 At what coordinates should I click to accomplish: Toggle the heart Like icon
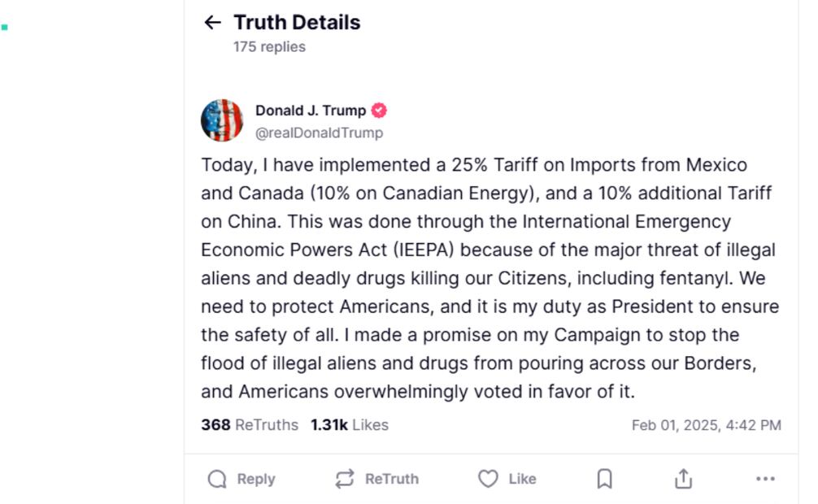[x=488, y=479]
